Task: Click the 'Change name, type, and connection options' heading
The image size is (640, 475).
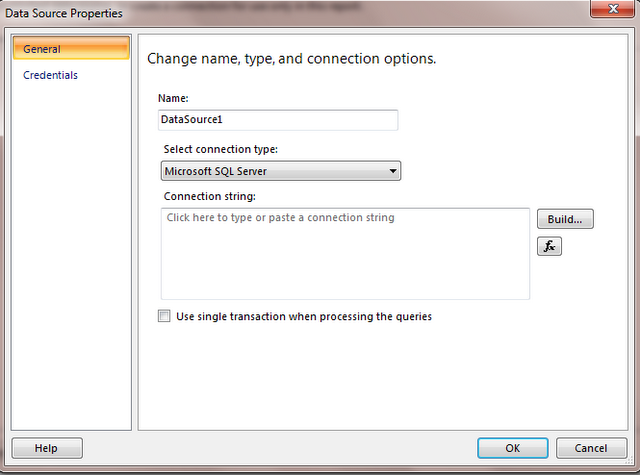Action: pos(291,59)
